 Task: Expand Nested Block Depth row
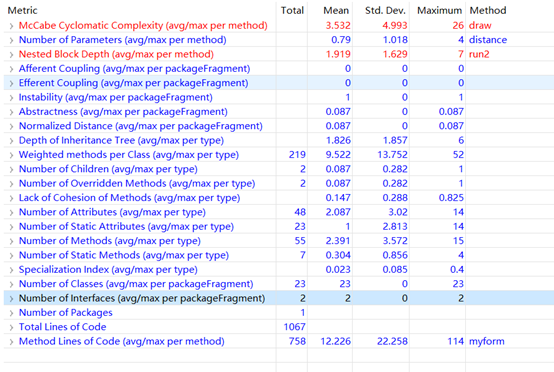pyautogui.click(x=11, y=55)
